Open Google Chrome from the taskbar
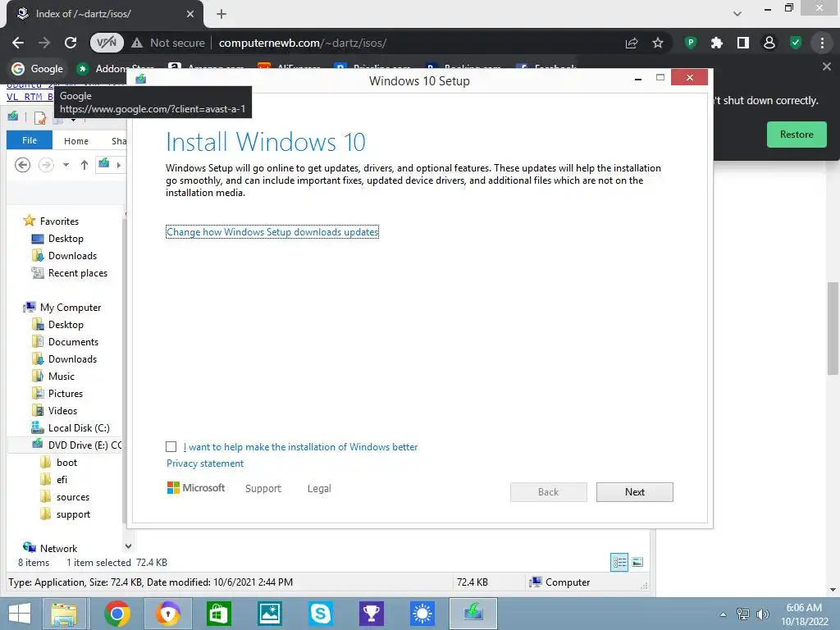The height and width of the screenshot is (630, 840). coord(116,614)
